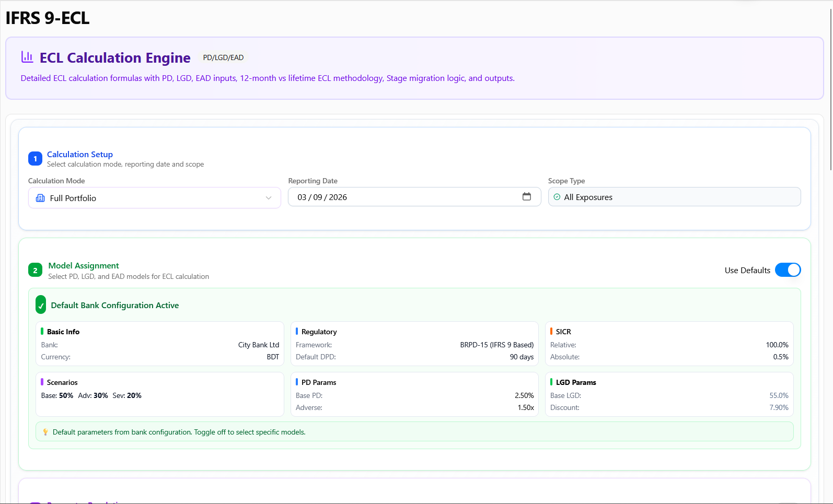
Task: Click the Model Assignment heading
Action: [84, 265]
